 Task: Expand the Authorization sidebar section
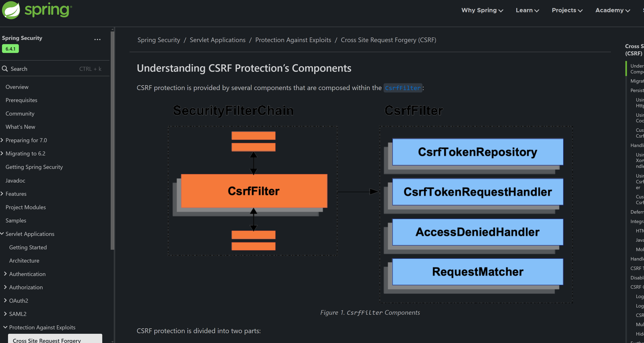[x=6, y=287]
